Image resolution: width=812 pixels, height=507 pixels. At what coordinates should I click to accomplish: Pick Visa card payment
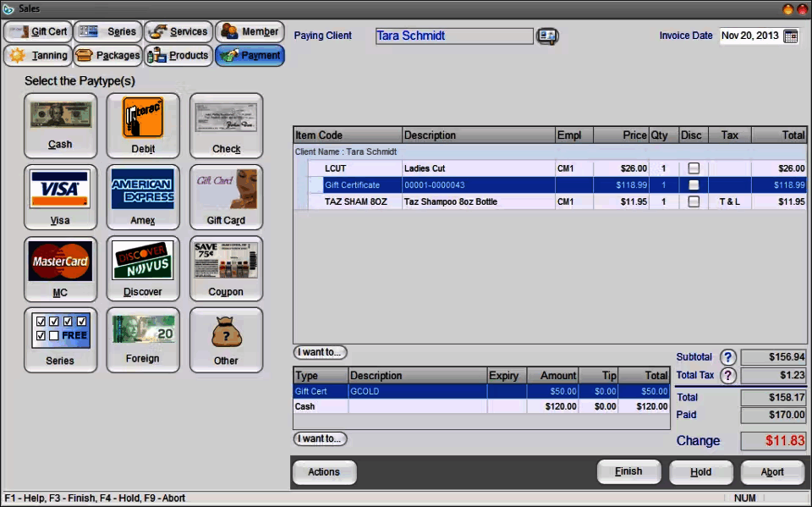click(60, 197)
